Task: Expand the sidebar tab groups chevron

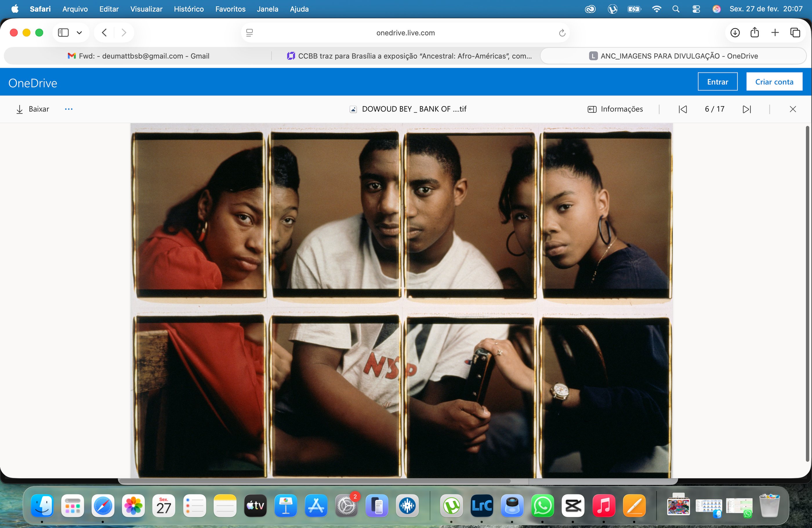Action: pos(79,33)
